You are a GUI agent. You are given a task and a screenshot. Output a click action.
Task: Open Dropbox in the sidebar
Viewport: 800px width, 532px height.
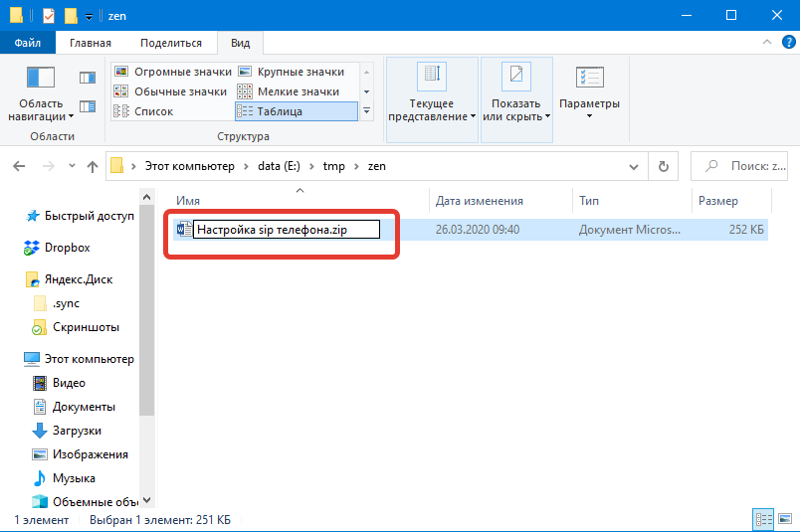(57, 248)
